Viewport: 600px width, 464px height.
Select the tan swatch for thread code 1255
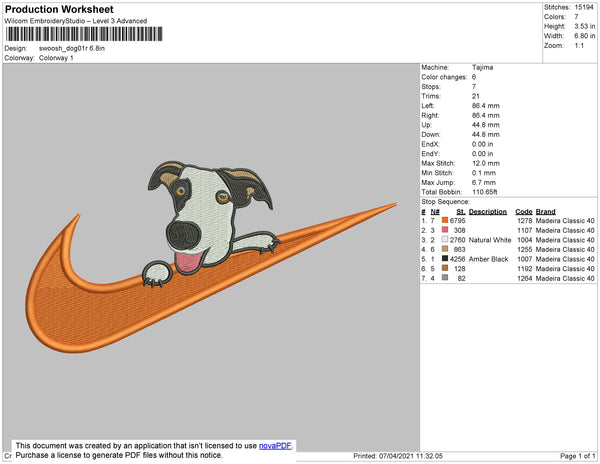(x=445, y=249)
